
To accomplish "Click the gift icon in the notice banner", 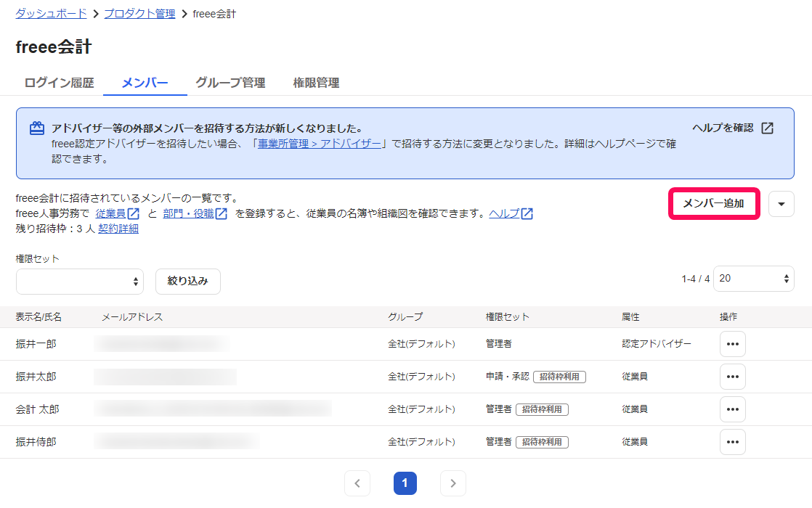I will pyautogui.click(x=37, y=128).
